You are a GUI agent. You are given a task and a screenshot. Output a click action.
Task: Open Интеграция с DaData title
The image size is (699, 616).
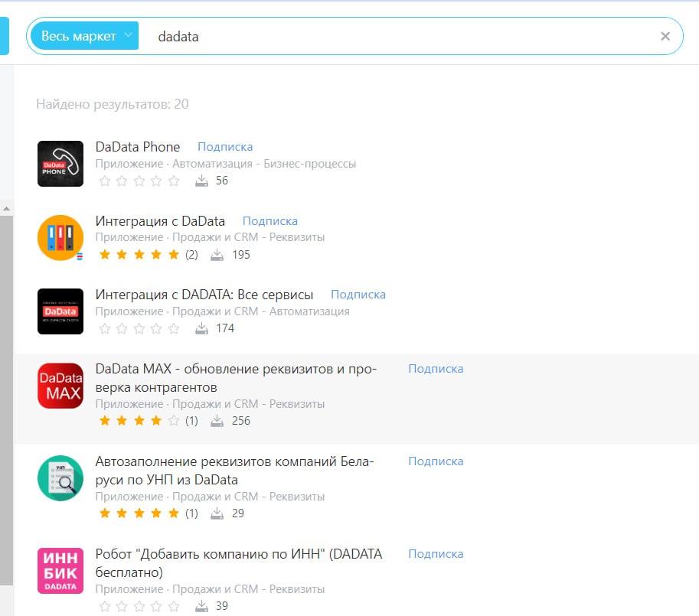pyautogui.click(x=160, y=221)
